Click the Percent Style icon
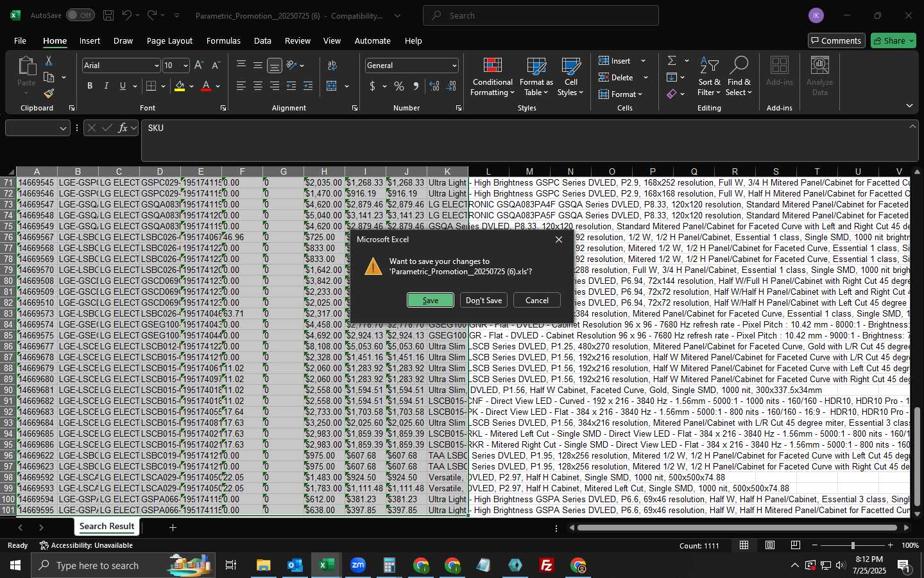This screenshot has height=578, width=924. point(399,86)
